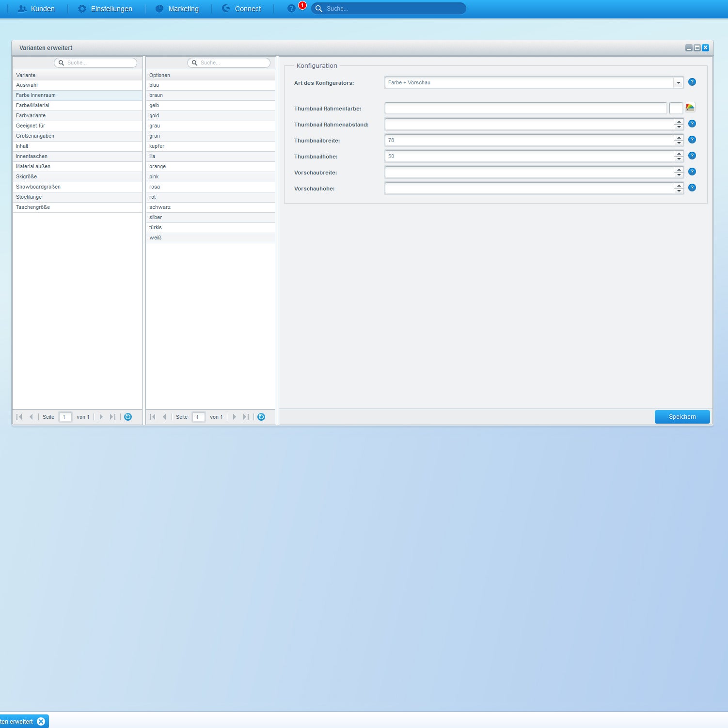Show help for Vorschaubreite
Screen dimensions: 728x728
[692, 172]
